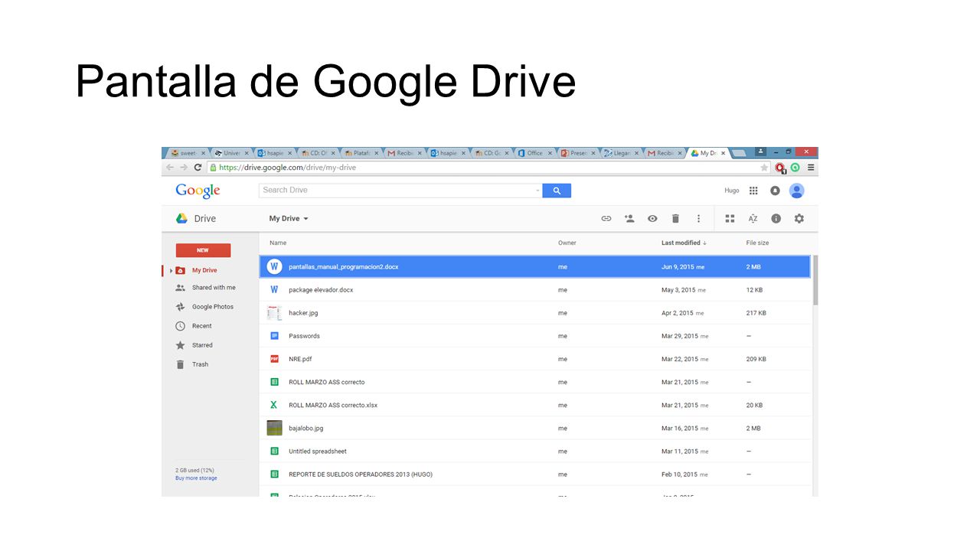Open the Settings gear icon
Viewport: 980px width, 551px height.
[x=799, y=219]
